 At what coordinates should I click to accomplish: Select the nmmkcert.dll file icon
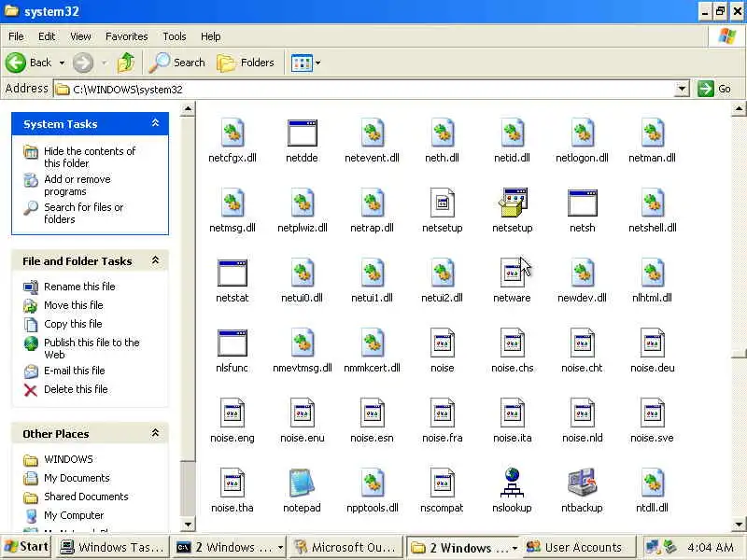372,343
